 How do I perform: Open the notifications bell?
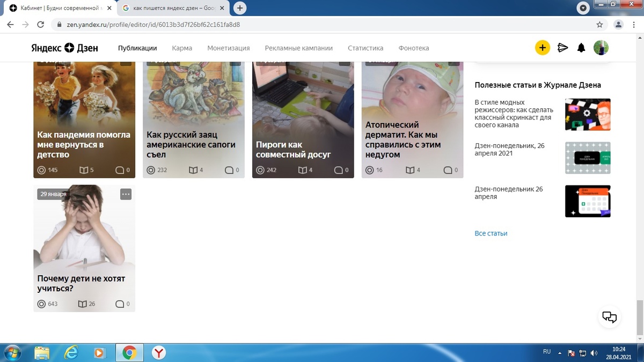[x=581, y=48]
